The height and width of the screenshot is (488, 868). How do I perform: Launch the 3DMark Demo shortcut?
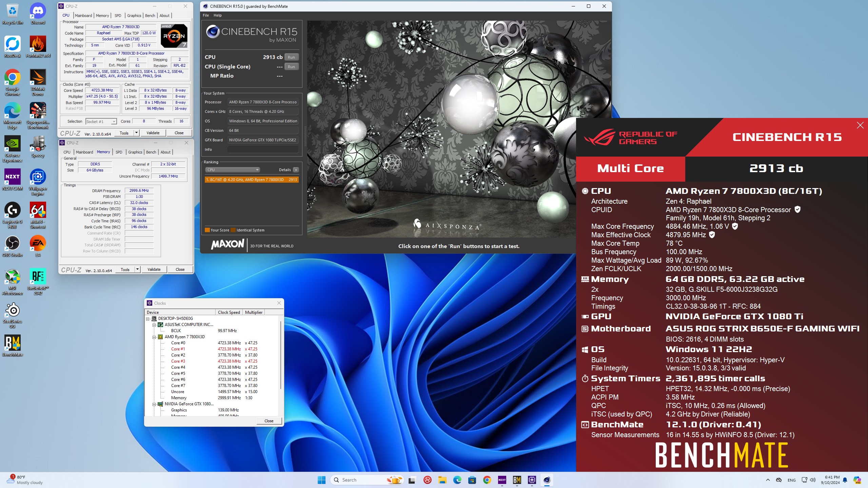(38, 82)
